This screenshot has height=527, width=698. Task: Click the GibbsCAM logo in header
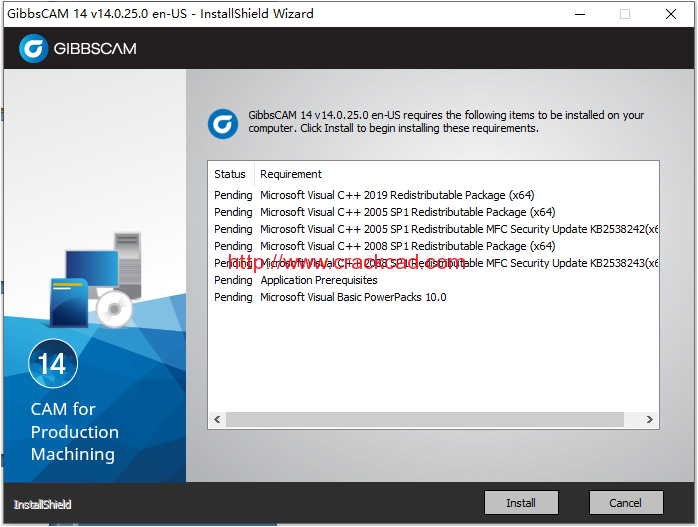pos(78,48)
